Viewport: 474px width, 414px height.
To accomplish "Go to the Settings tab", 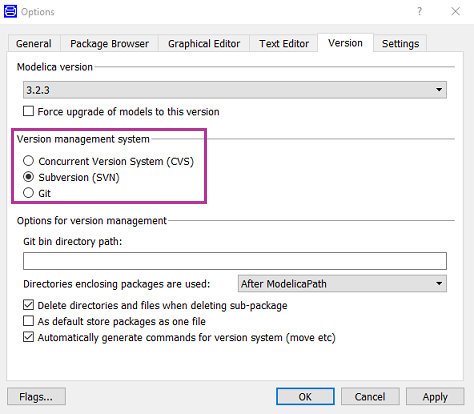I will (x=400, y=44).
